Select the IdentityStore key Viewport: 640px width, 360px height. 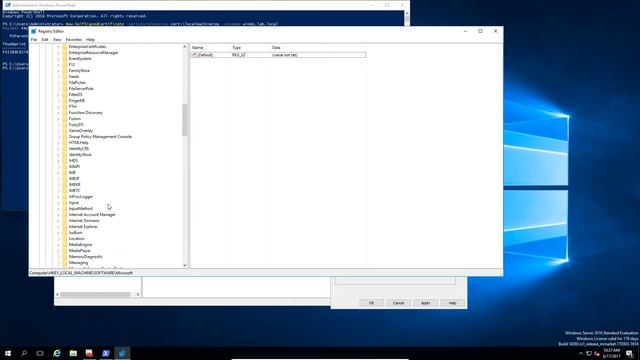coord(80,155)
